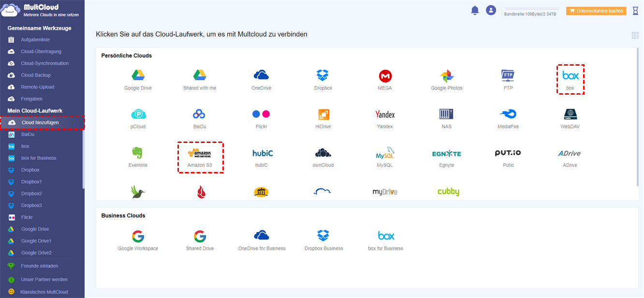Add a Google Drive cloud

138,80
